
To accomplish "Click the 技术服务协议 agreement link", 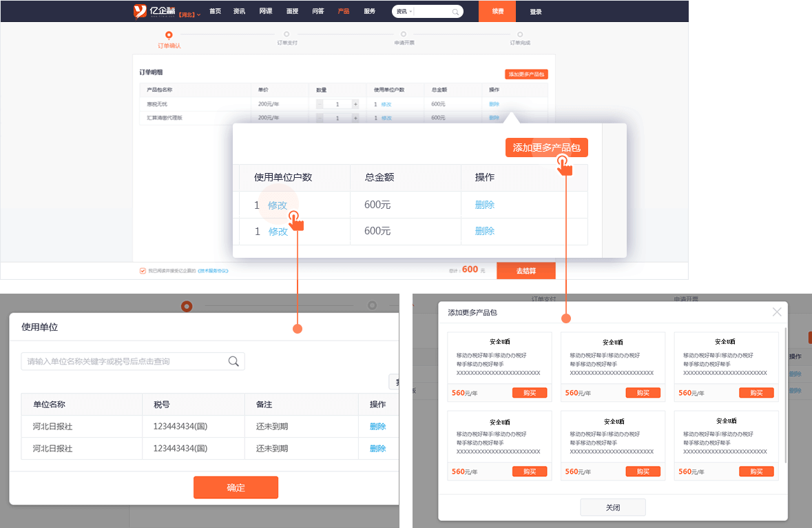I will [213, 271].
